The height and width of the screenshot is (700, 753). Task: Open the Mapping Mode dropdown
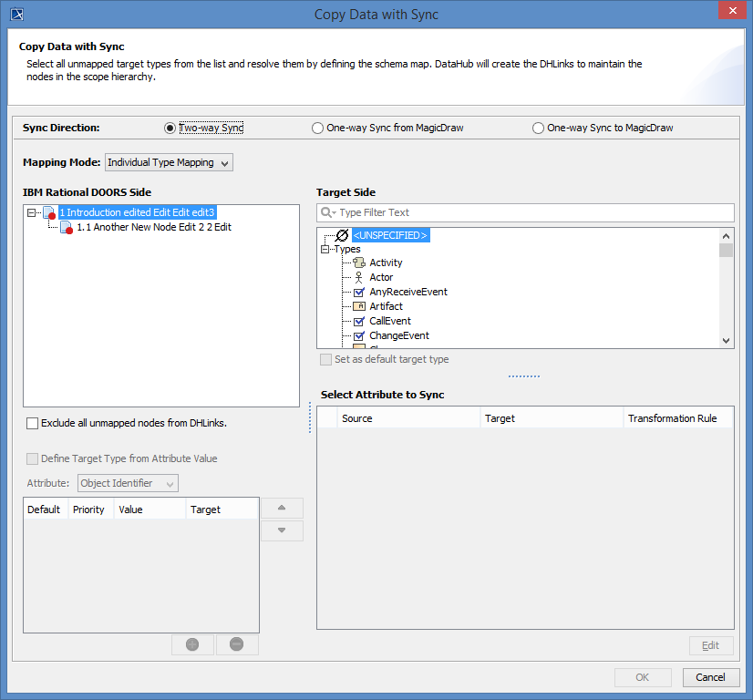(169, 163)
